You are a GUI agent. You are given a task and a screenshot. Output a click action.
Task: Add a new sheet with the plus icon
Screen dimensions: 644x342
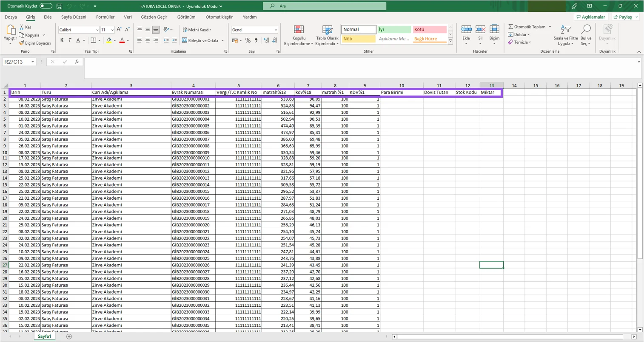tap(69, 336)
